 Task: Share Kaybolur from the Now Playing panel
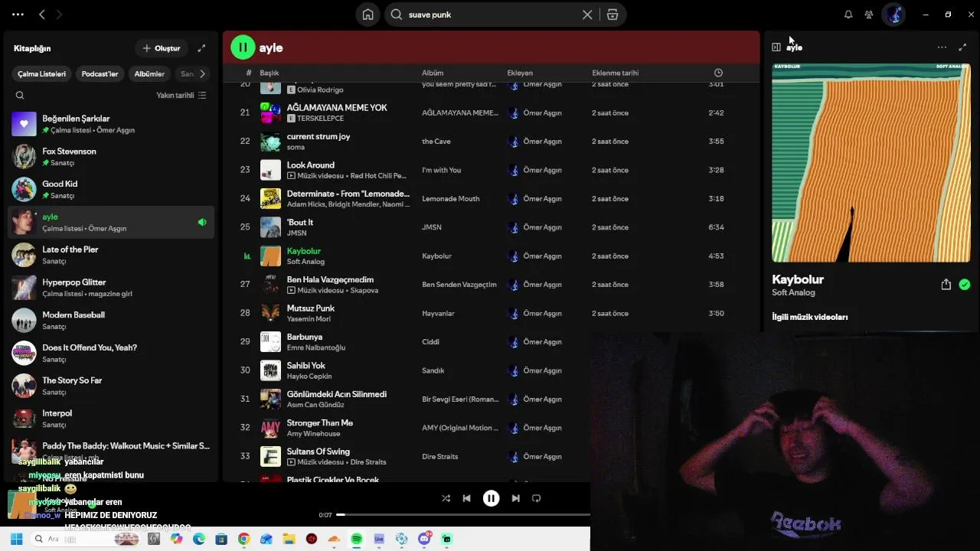(x=946, y=285)
